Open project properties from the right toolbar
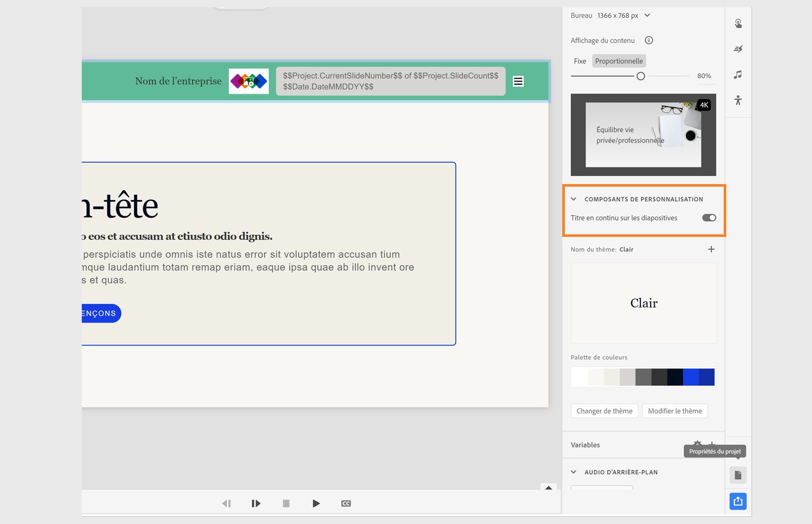Screen dimensions: 812x524 coord(737,475)
